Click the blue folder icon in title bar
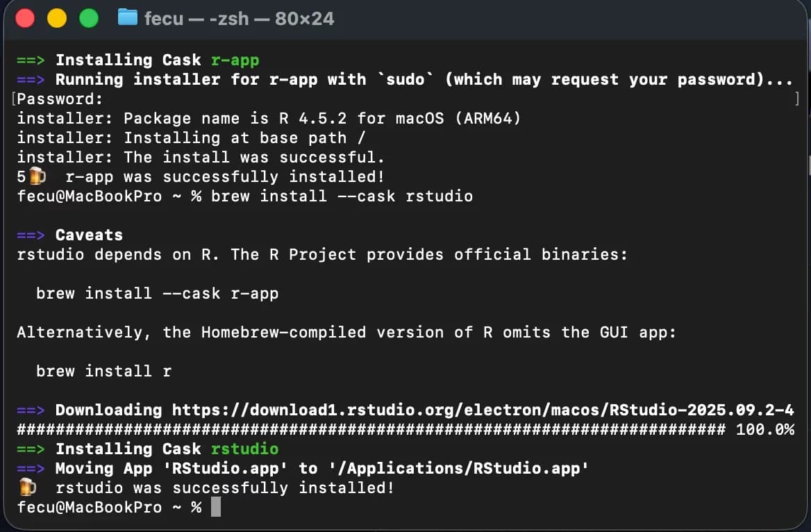The height and width of the screenshot is (532, 811). click(128, 17)
